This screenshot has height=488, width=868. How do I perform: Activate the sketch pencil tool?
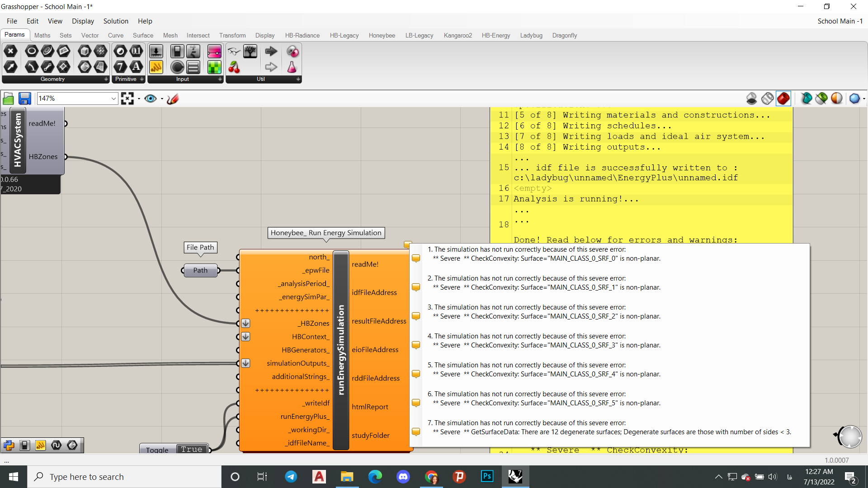click(x=173, y=99)
